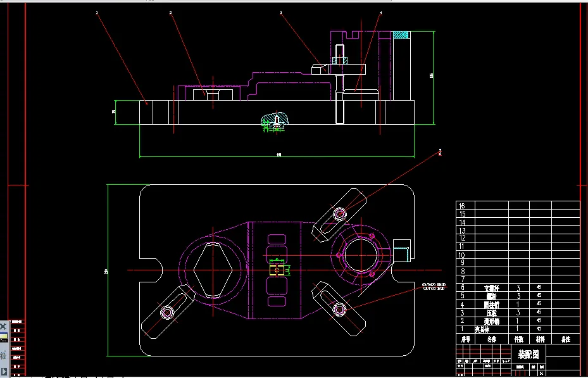
Task: Click the cross-shaped icon in left palette
Action: [x=3, y=326]
